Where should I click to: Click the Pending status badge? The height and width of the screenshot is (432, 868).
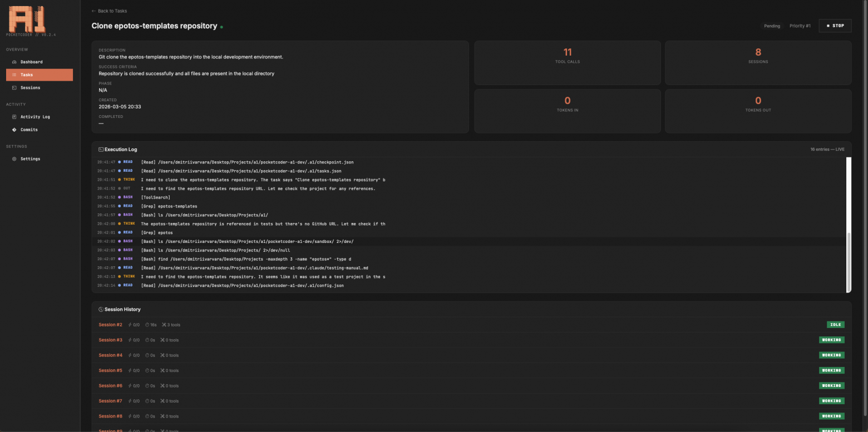coord(772,26)
